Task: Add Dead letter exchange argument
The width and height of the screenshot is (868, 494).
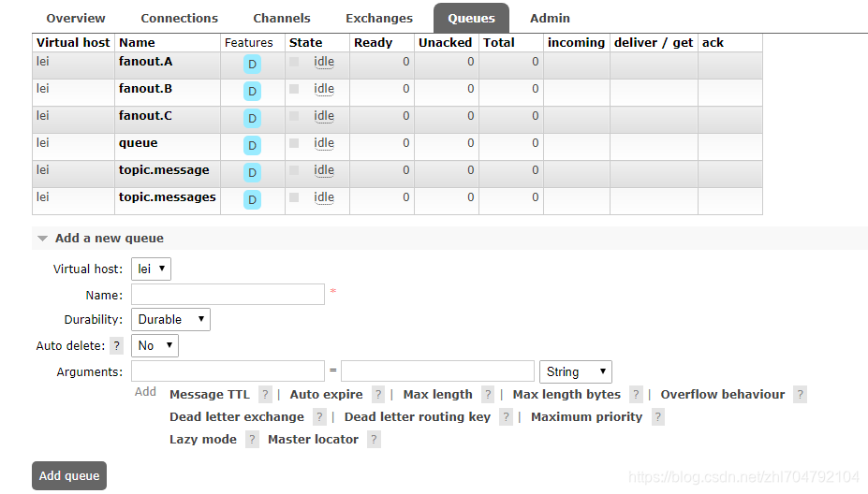Action: click(237, 417)
